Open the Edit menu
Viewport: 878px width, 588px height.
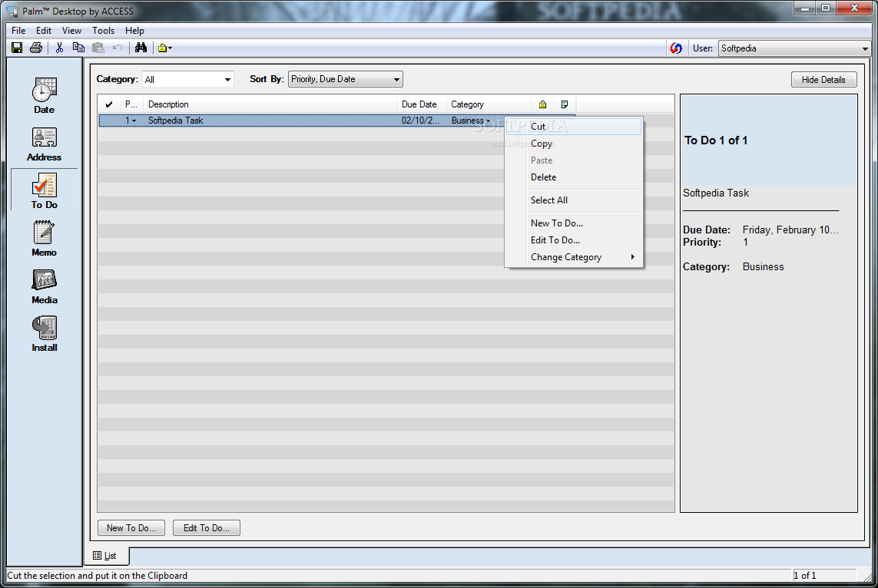[x=44, y=31]
